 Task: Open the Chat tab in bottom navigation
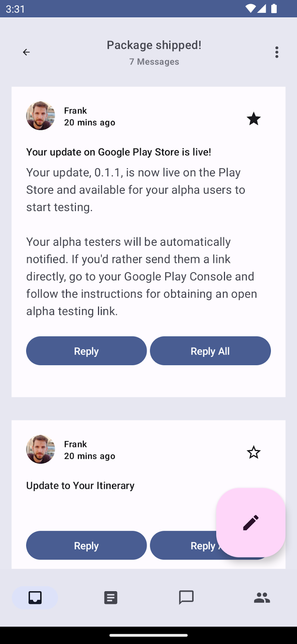[186, 598]
